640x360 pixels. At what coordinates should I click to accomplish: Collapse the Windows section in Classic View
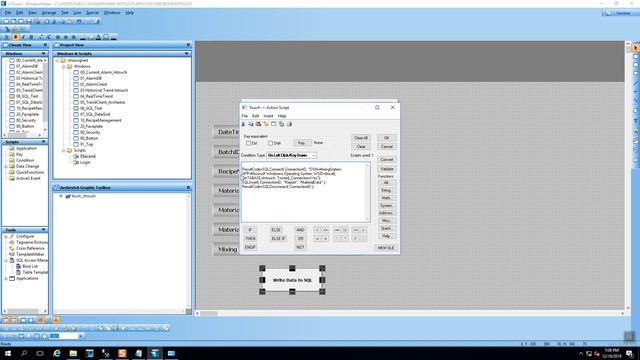(43, 54)
